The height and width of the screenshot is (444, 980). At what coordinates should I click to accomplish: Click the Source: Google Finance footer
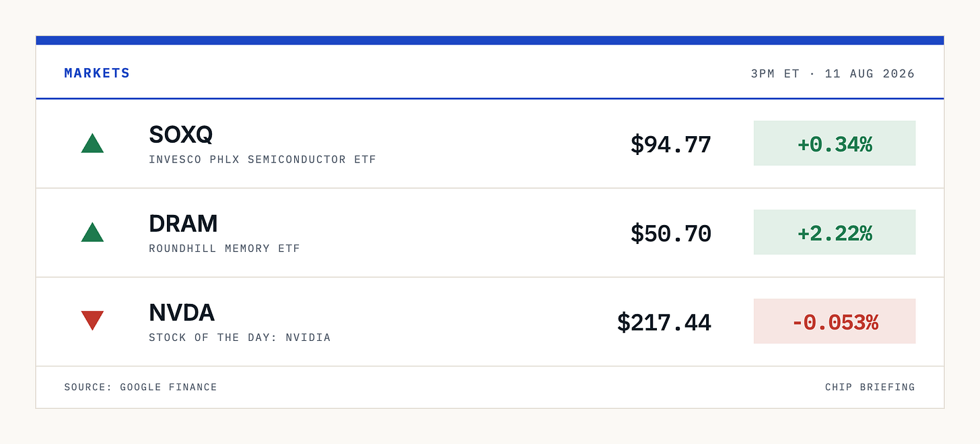(x=141, y=387)
